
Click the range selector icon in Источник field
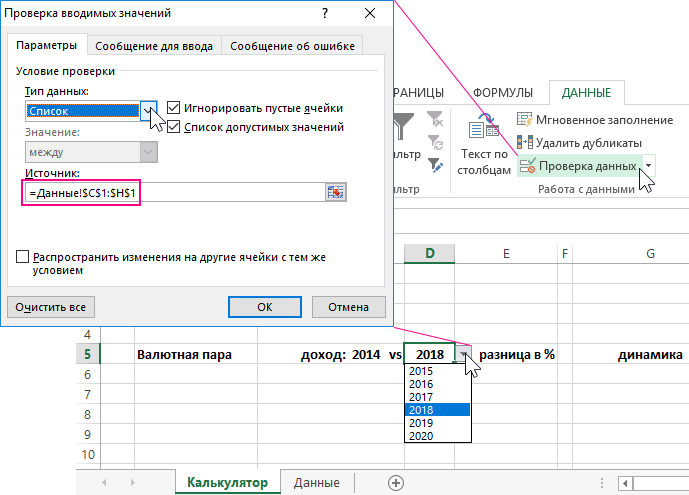coord(335,193)
